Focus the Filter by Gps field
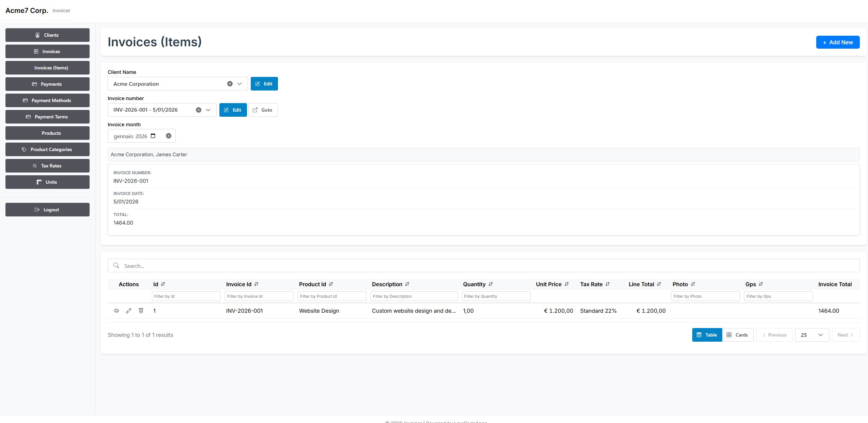Screen dimensions: 868x423 pyautogui.click(x=778, y=296)
